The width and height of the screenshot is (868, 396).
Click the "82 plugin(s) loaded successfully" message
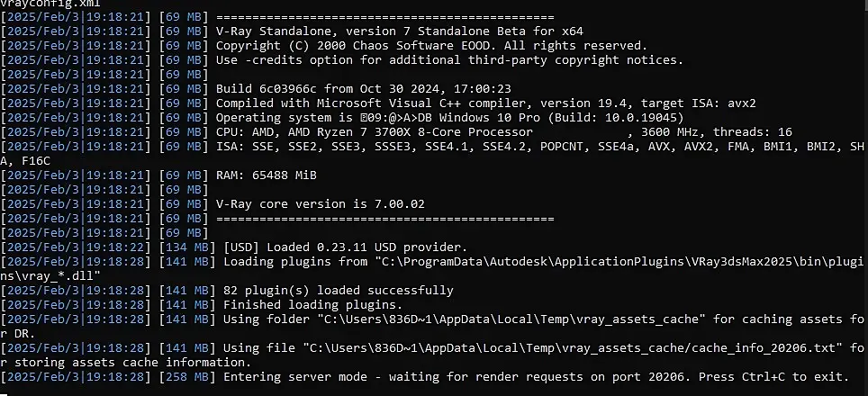tap(338, 290)
